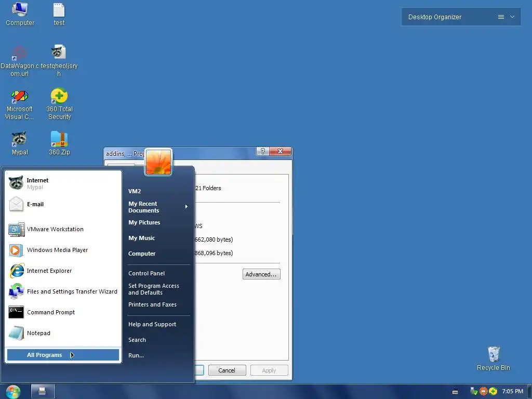Launch VMware Workstation from Start menu

coord(63,229)
